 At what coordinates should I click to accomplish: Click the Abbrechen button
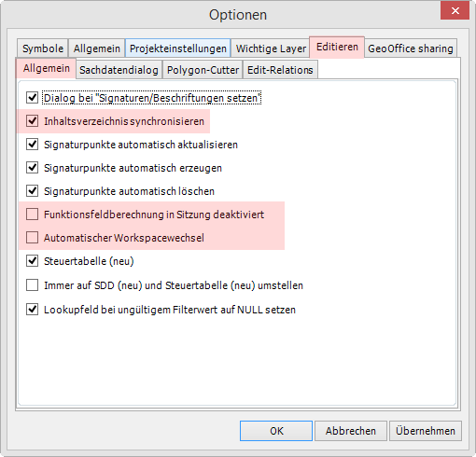point(351,431)
